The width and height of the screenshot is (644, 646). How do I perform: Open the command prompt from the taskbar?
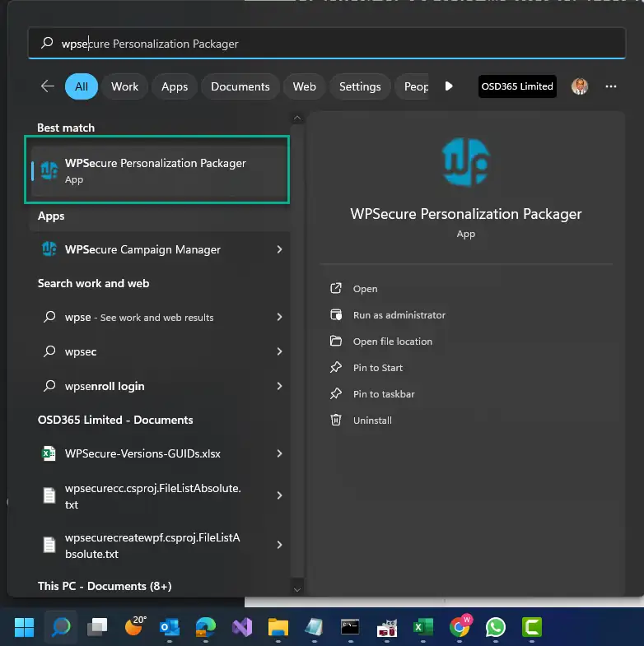tap(350, 627)
